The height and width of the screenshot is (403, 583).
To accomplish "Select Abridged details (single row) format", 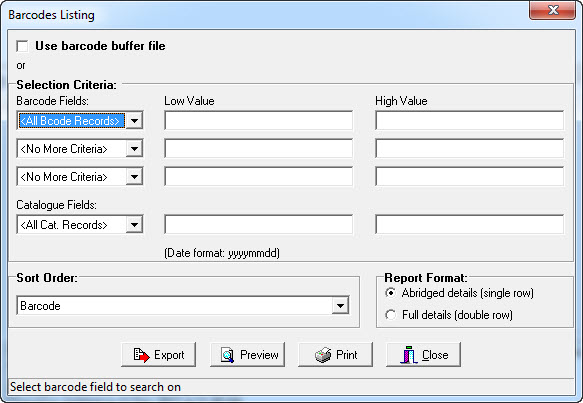I will [x=390, y=293].
